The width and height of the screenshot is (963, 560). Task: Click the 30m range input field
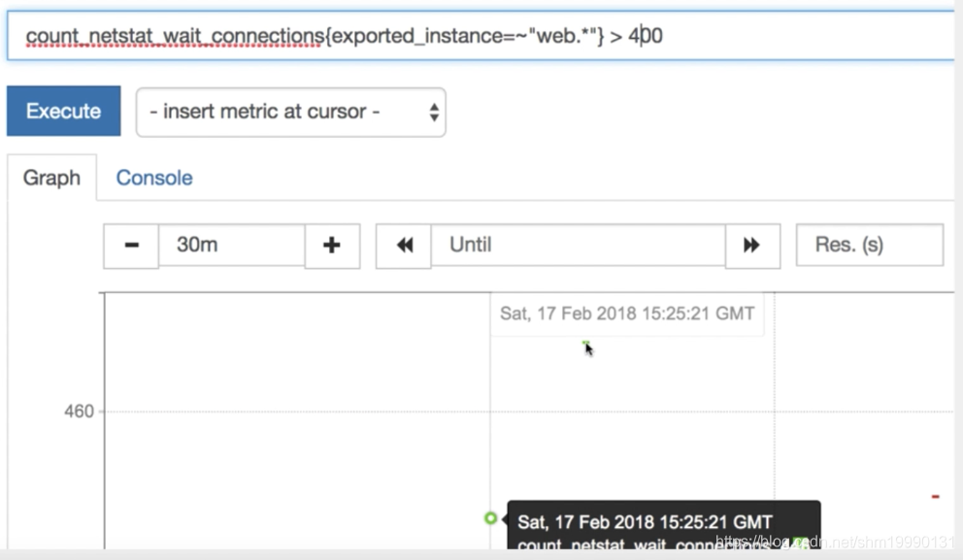click(232, 245)
